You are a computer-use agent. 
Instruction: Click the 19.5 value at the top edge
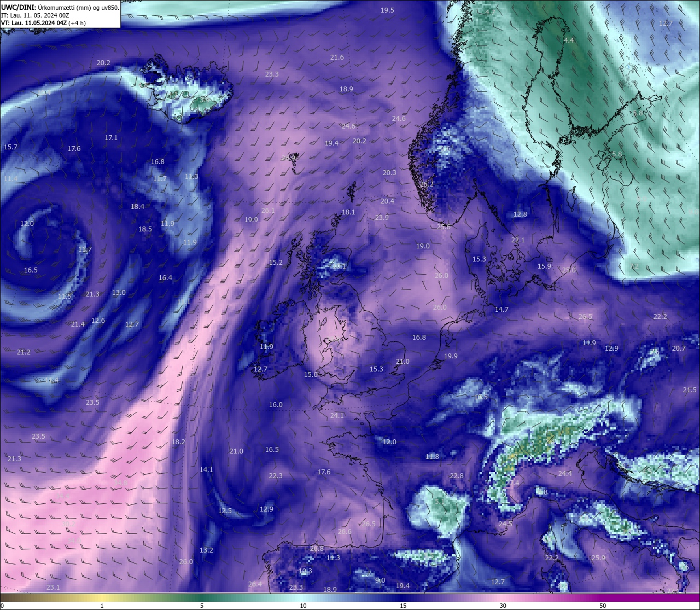click(x=387, y=10)
